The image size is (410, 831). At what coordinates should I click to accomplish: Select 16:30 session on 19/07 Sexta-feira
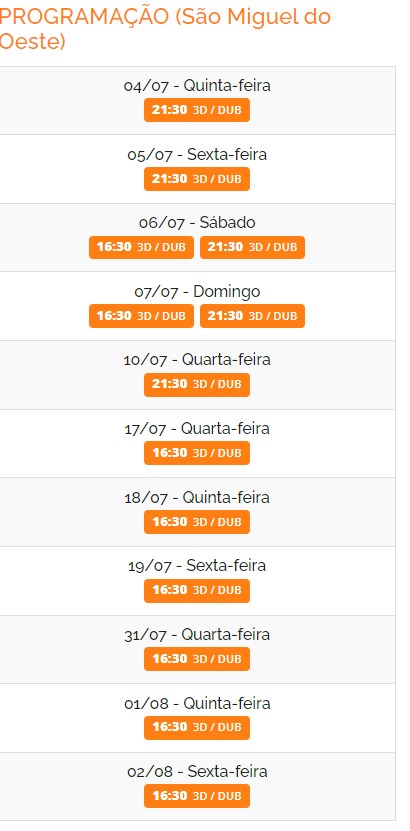[x=197, y=590]
